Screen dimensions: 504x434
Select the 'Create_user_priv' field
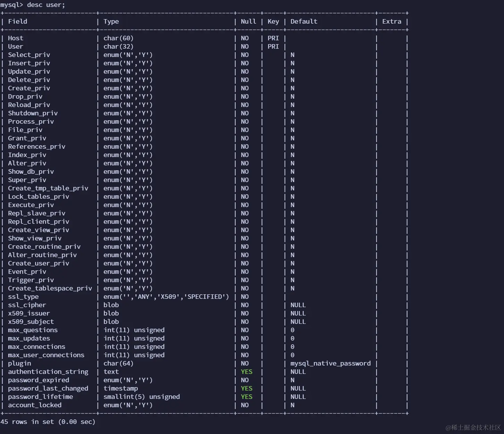point(39,263)
